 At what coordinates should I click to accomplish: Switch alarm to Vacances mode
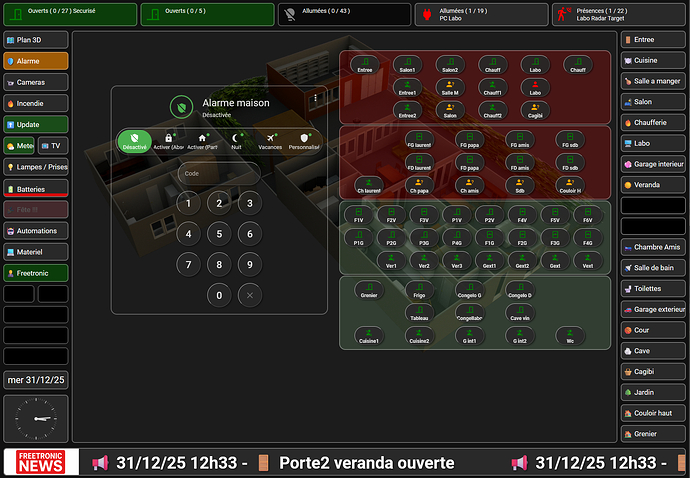click(x=270, y=142)
